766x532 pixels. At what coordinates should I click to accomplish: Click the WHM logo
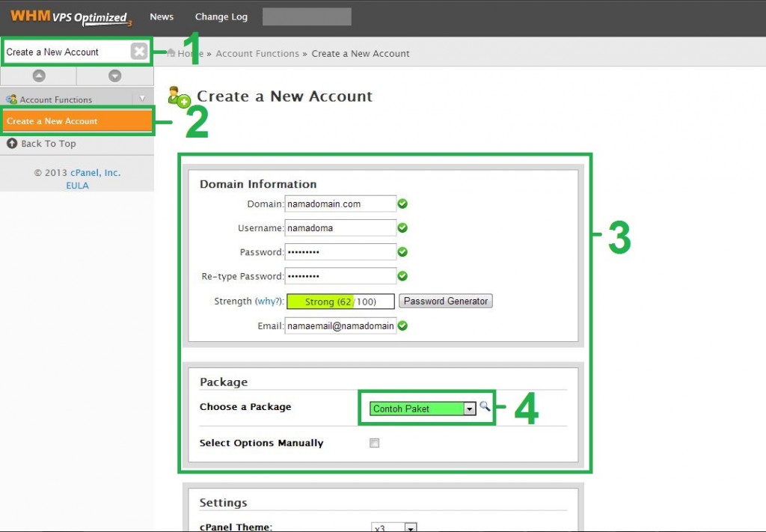coord(30,16)
